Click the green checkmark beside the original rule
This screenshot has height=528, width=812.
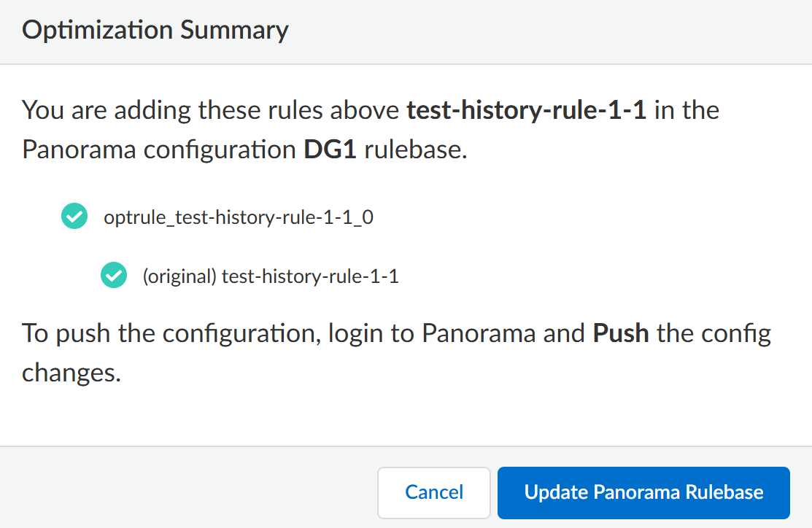(x=112, y=276)
